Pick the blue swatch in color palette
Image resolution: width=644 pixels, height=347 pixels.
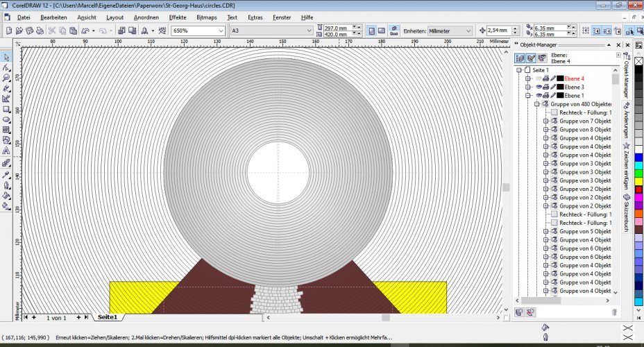click(638, 158)
